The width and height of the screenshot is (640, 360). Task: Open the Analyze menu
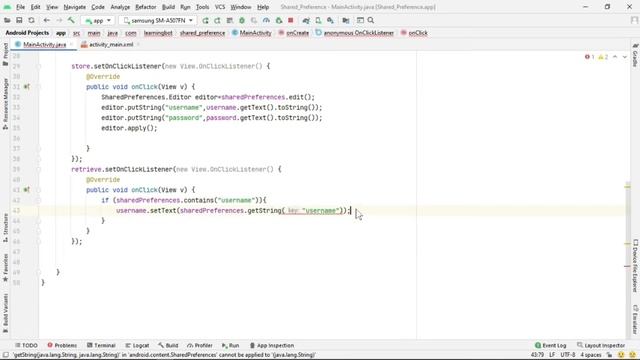point(120,7)
